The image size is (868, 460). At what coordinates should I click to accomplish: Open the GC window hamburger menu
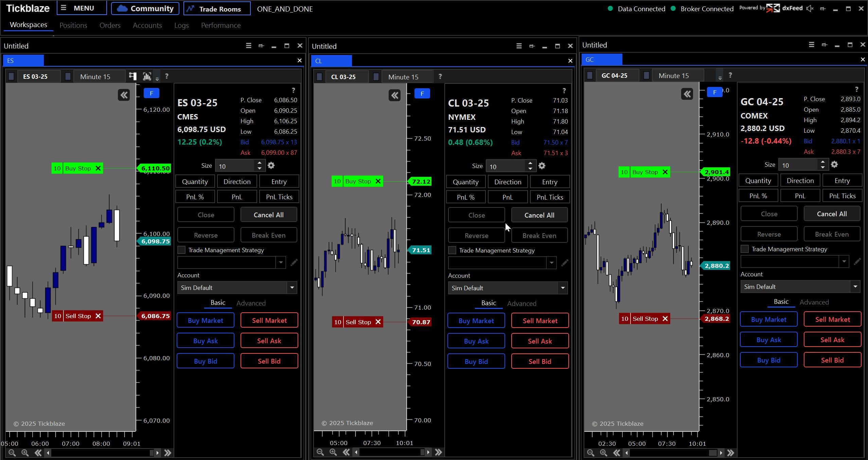pyautogui.click(x=812, y=44)
